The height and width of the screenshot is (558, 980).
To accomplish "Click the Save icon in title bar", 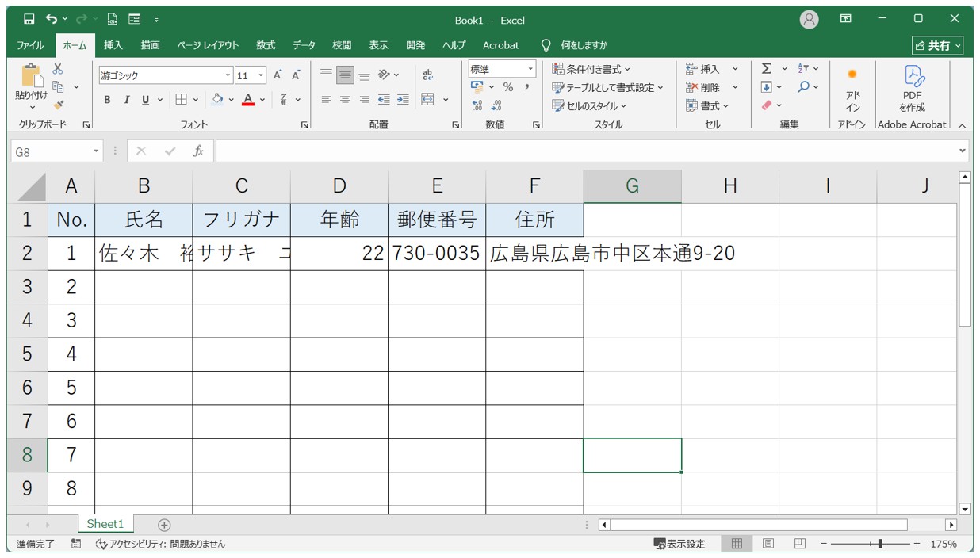I will pyautogui.click(x=29, y=19).
